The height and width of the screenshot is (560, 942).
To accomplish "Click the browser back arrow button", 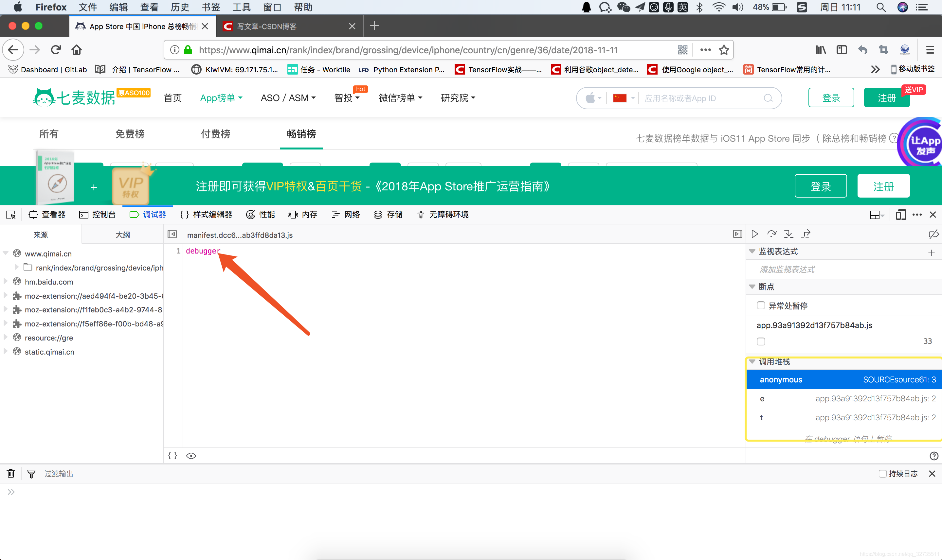I will [13, 50].
